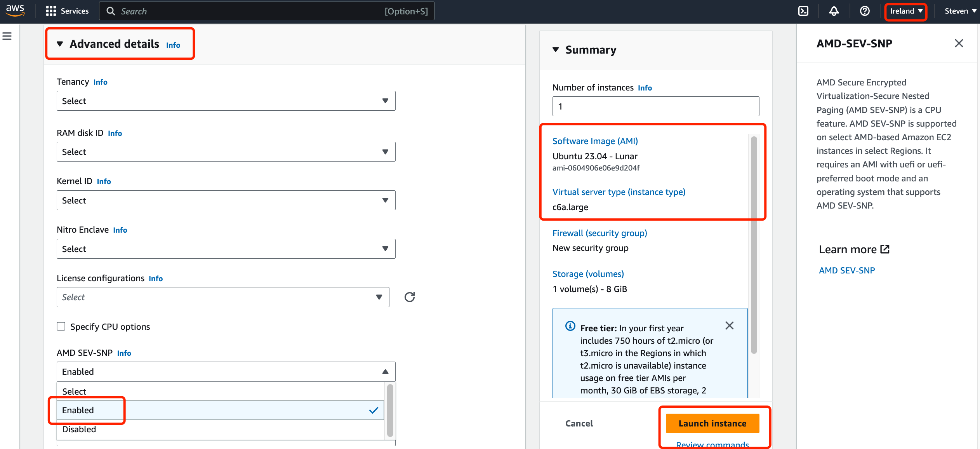
Task: Open the Learn more external link icon
Action: pyautogui.click(x=885, y=249)
